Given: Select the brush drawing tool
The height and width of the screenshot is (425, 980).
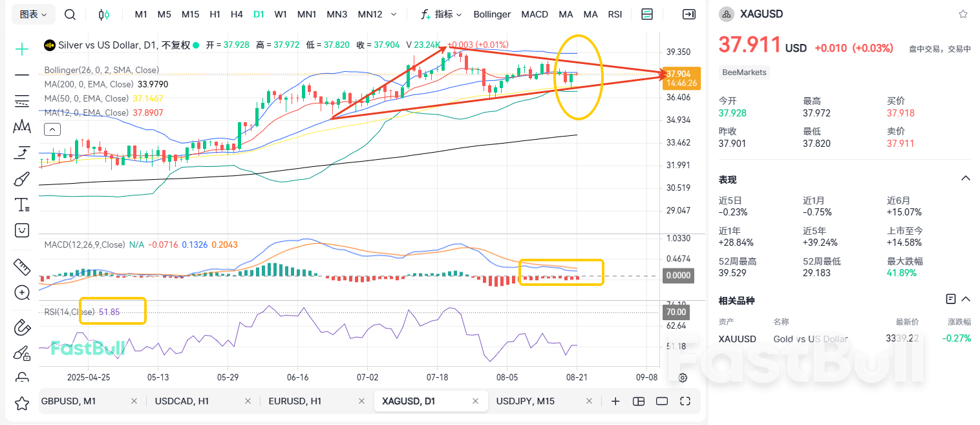Looking at the screenshot, I should point(22,179).
